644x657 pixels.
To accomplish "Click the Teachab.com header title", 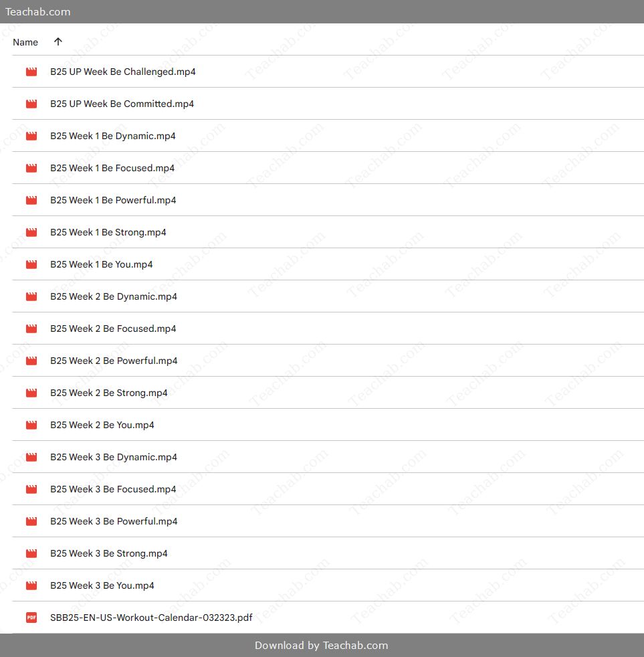I will (x=37, y=12).
